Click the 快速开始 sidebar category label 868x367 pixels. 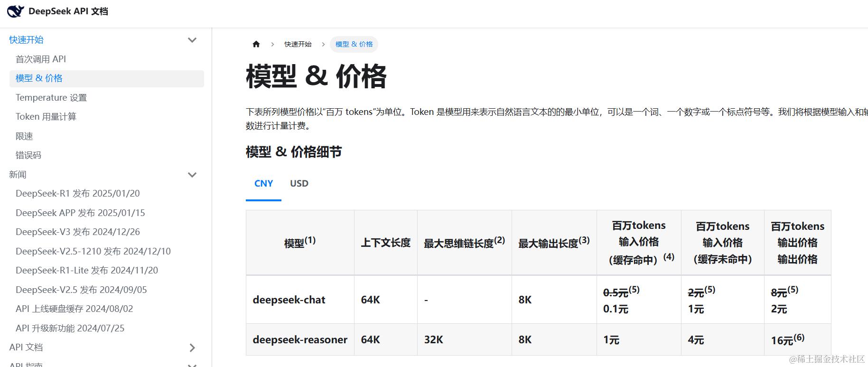click(27, 40)
